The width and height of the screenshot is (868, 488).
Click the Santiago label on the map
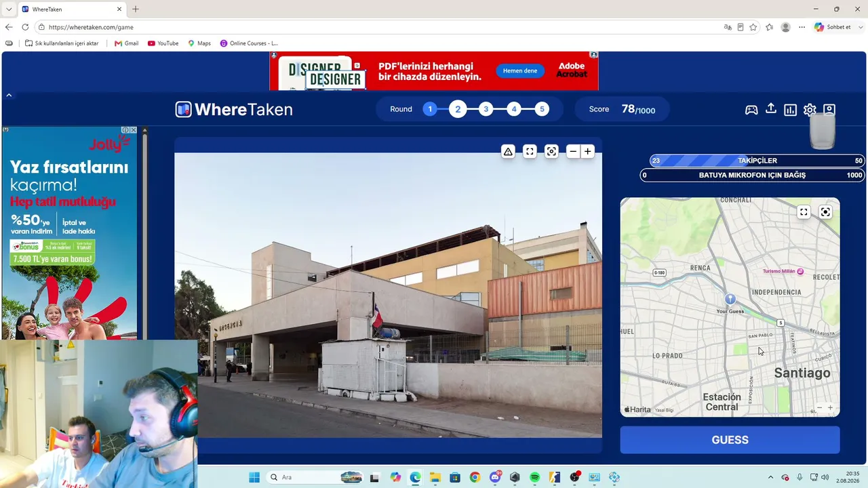(802, 373)
